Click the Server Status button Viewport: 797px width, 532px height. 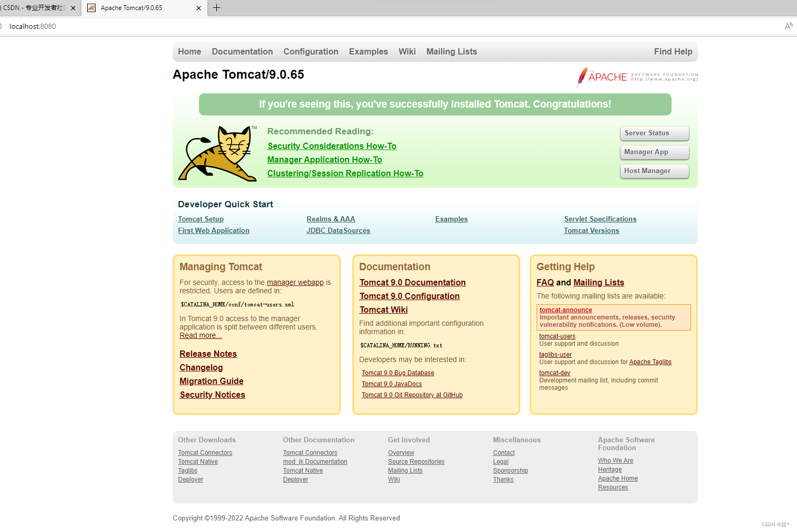point(654,133)
